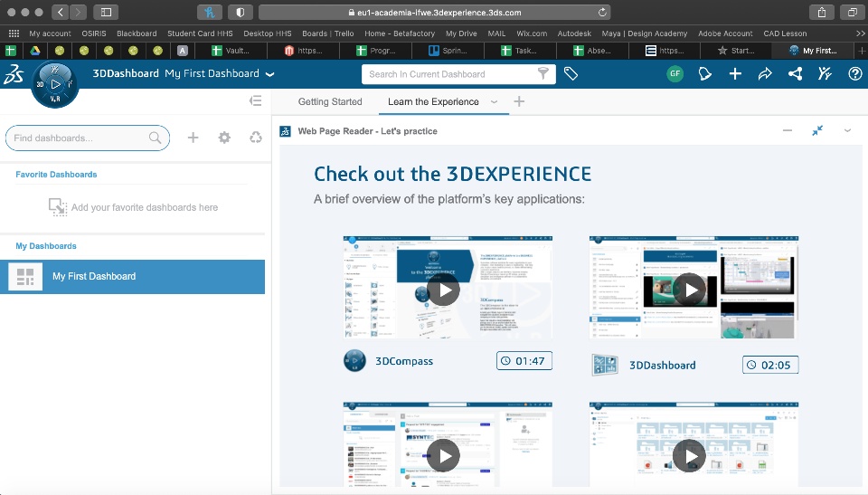Open the Blackboard bookmark
Image resolution: width=868 pixels, height=495 pixels.
pos(137,33)
